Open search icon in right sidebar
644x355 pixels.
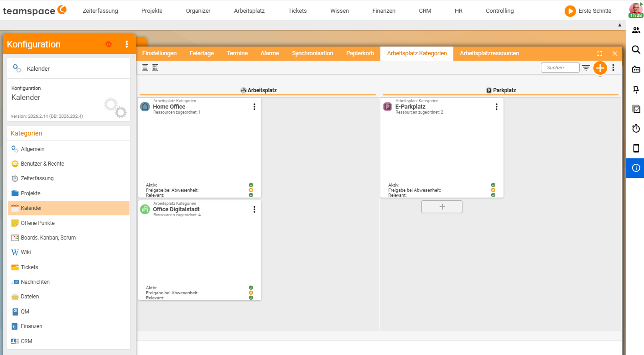(x=636, y=50)
